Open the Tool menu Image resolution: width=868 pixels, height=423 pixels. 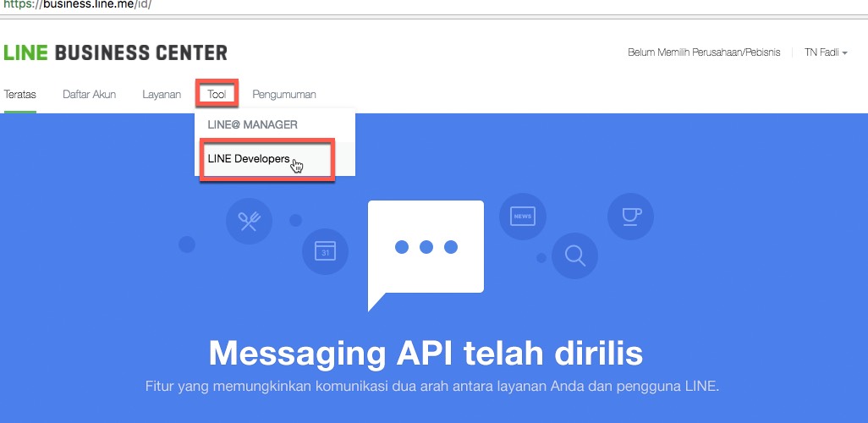click(x=217, y=94)
